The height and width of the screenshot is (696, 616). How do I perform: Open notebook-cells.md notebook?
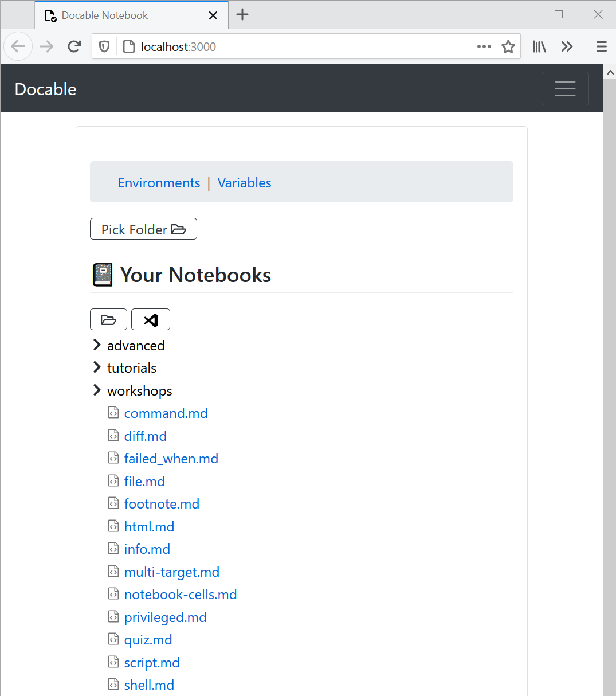[x=181, y=594]
